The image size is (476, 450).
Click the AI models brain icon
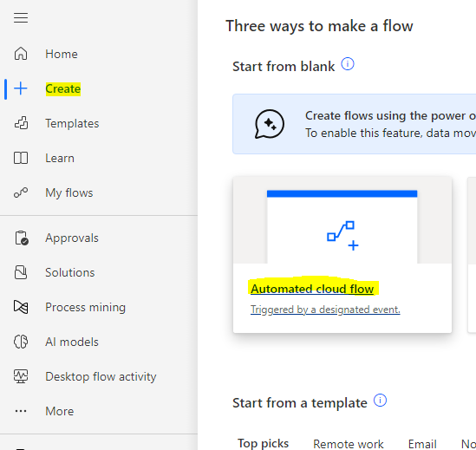[21, 342]
